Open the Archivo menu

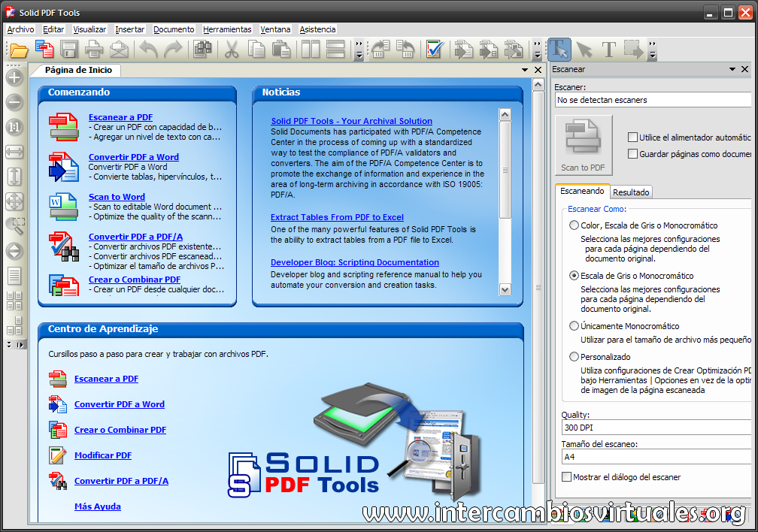pyautogui.click(x=20, y=29)
